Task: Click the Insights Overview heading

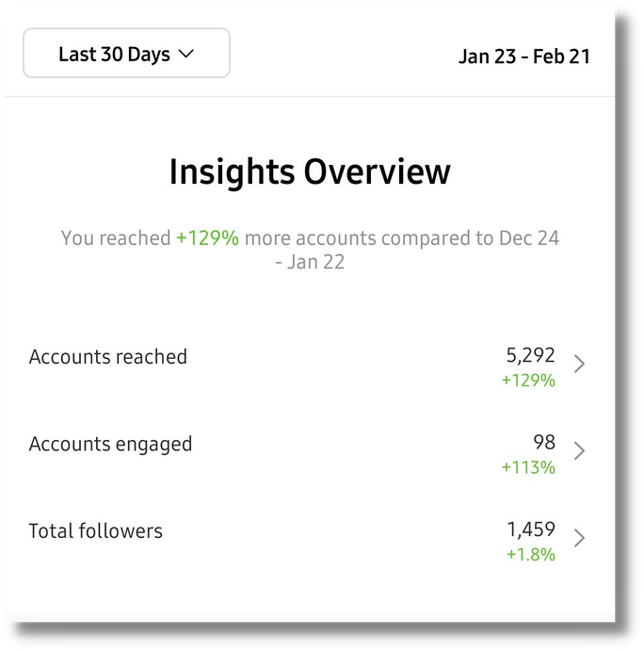Action: point(310,172)
